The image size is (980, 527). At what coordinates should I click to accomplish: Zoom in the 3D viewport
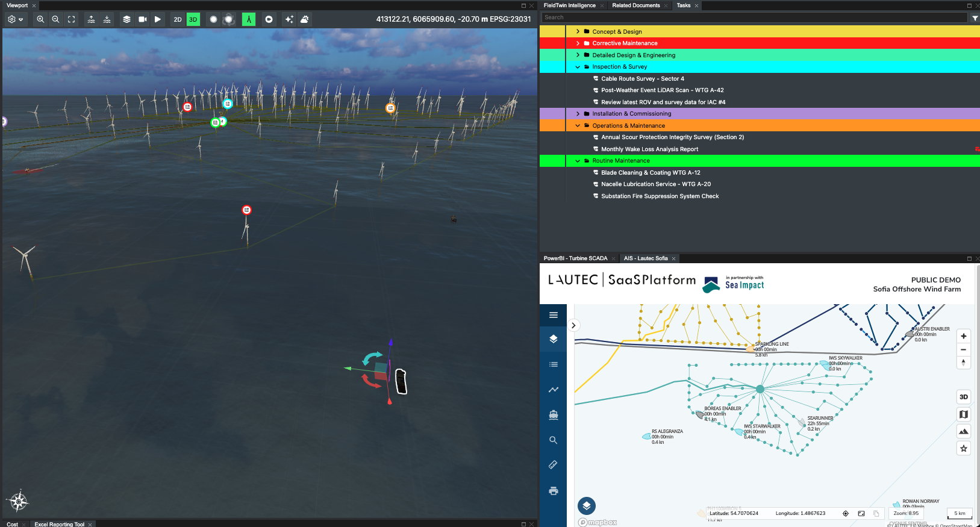pyautogui.click(x=40, y=19)
